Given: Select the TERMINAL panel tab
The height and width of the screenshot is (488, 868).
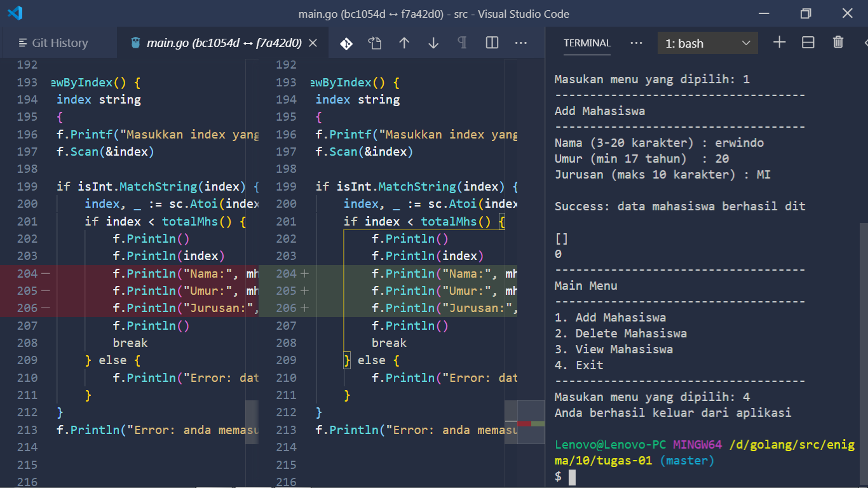Looking at the screenshot, I should pyautogui.click(x=587, y=43).
